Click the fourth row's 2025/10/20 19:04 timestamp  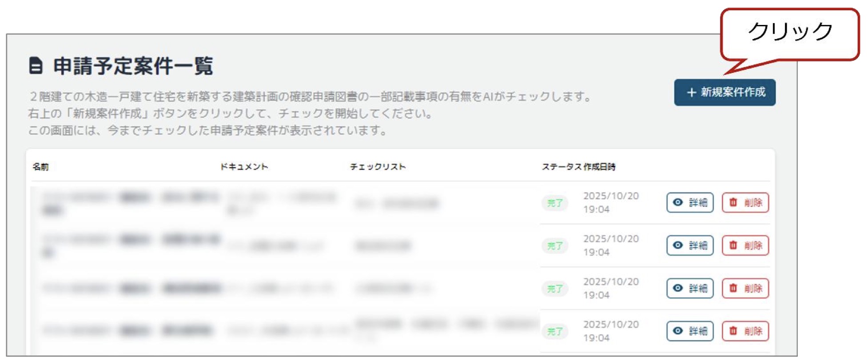[x=611, y=331]
